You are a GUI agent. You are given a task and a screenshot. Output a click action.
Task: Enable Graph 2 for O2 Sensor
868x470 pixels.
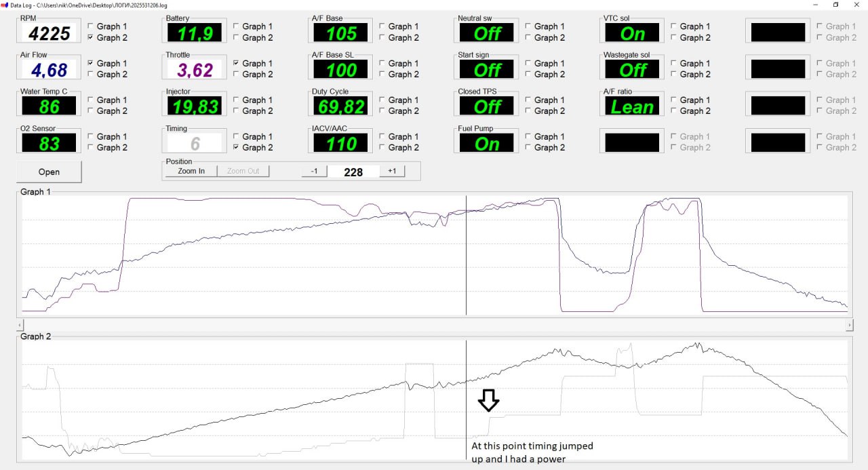91,147
